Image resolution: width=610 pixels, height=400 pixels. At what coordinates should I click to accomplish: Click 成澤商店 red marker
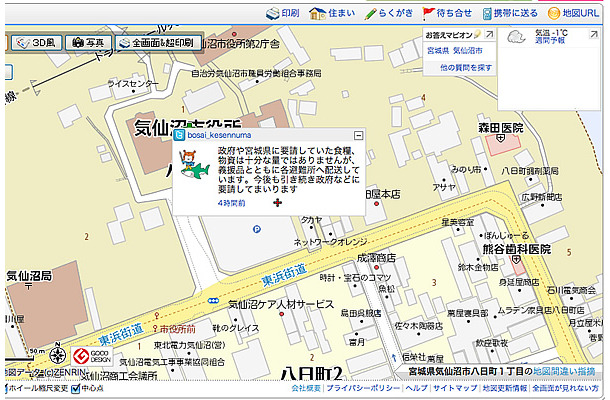pyautogui.click(x=376, y=267)
